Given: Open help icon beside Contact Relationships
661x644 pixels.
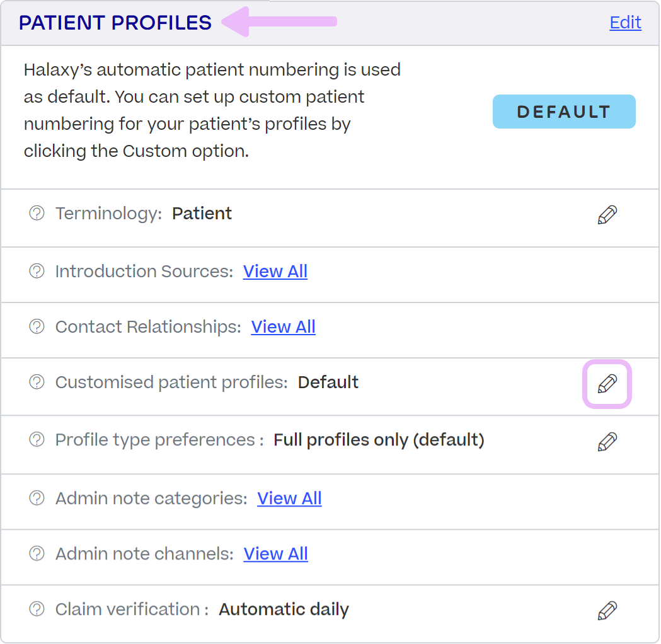Looking at the screenshot, I should pyautogui.click(x=36, y=325).
